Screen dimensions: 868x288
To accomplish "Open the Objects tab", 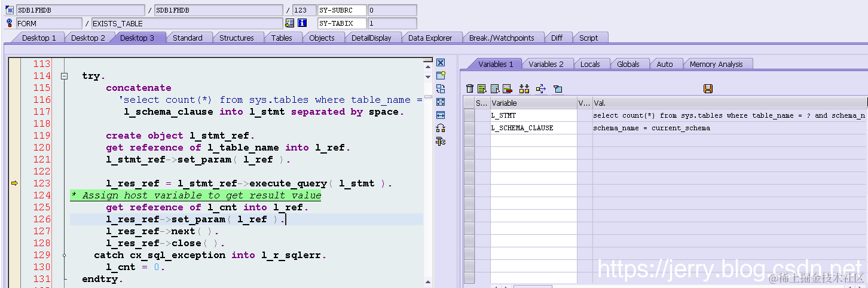I will (x=322, y=38).
